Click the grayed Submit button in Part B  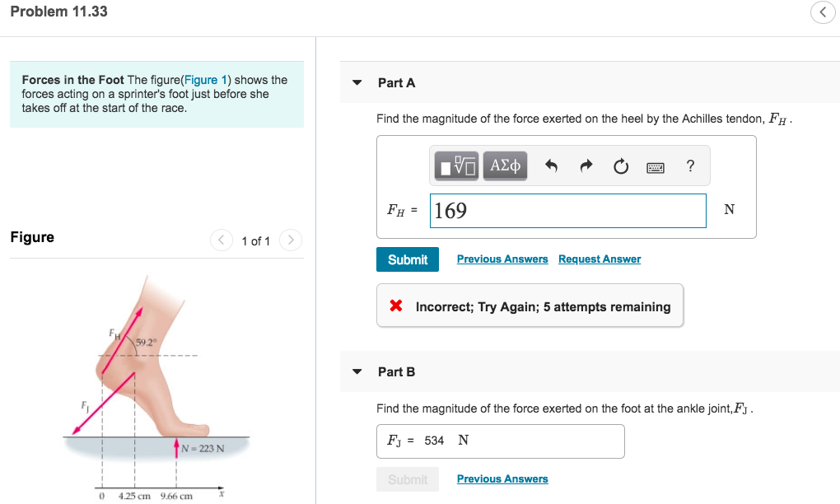tap(407, 478)
